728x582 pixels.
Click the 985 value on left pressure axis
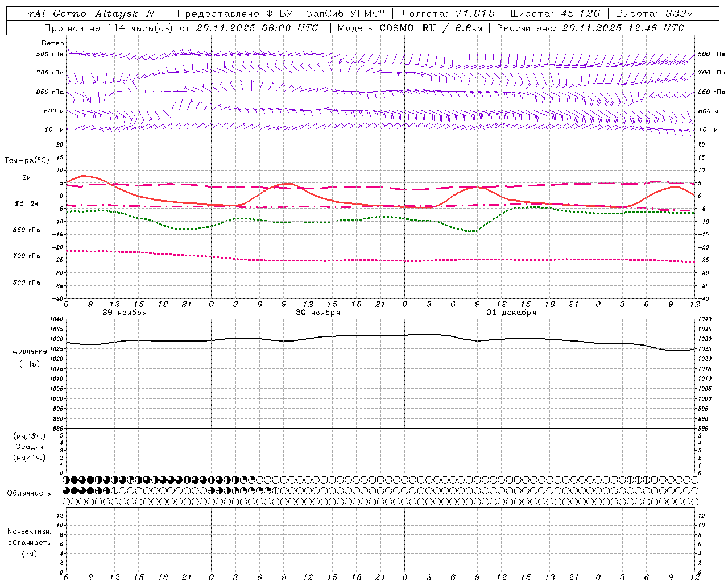tap(58, 429)
